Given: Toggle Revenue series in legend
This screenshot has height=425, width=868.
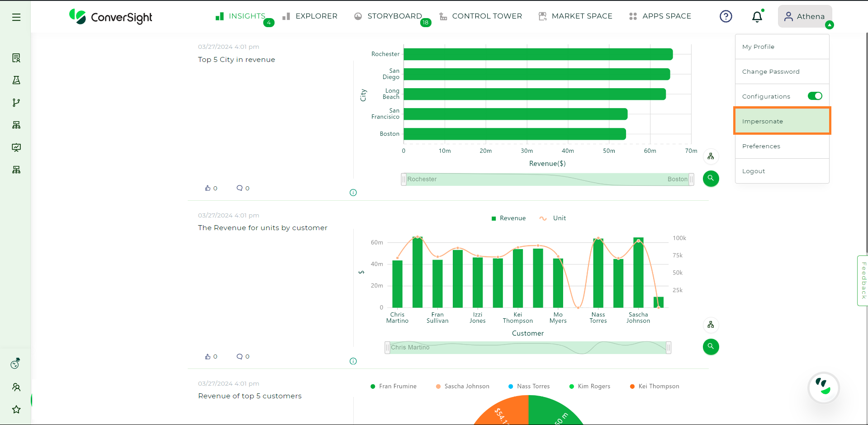Looking at the screenshot, I should (508, 218).
